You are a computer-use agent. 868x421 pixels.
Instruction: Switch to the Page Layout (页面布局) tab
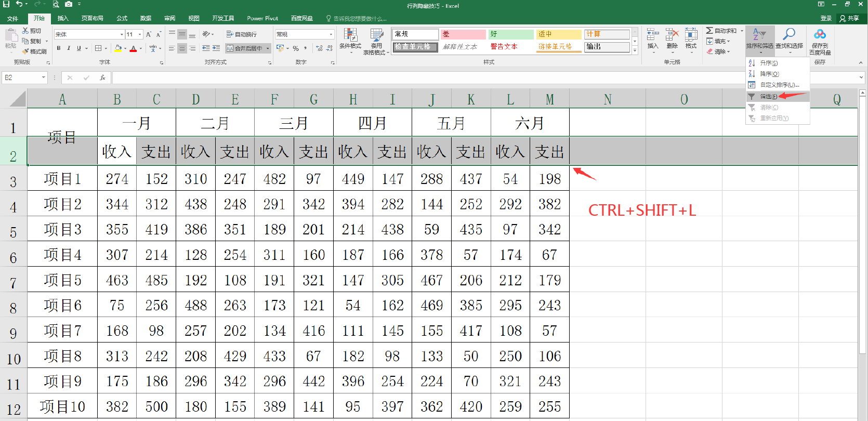92,18
